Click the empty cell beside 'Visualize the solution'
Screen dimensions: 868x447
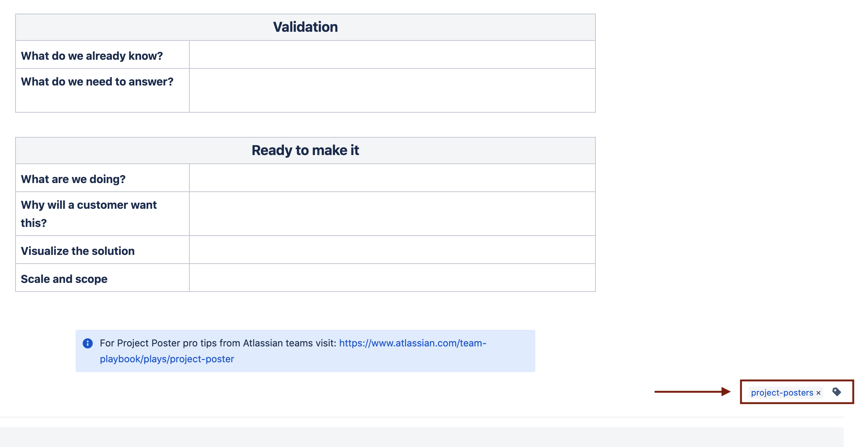392,250
